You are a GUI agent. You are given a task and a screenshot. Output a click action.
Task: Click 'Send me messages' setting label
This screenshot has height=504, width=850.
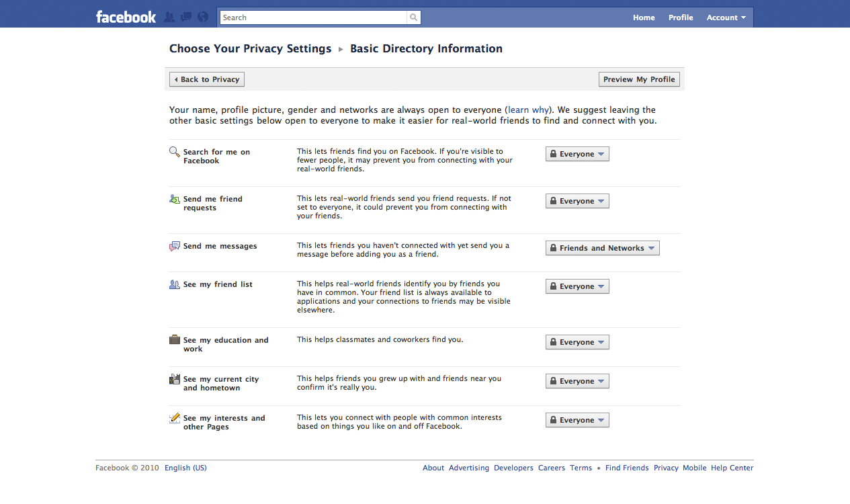pos(220,246)
